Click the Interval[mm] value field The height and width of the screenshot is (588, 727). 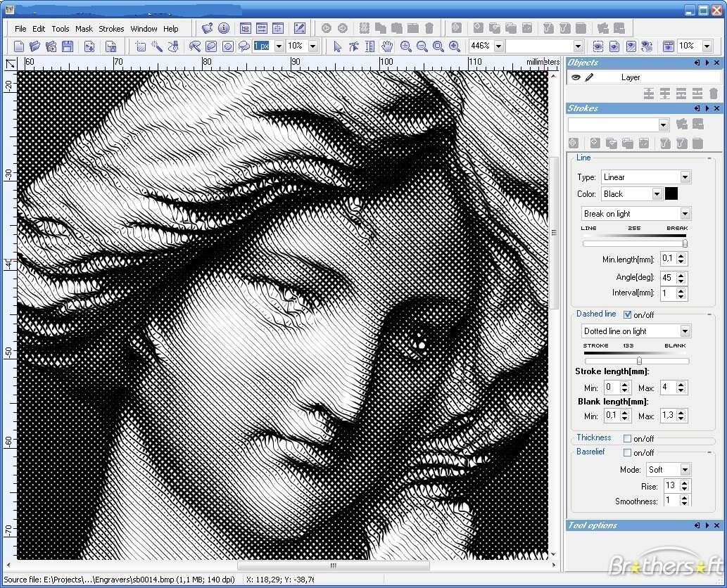(668, 293)
